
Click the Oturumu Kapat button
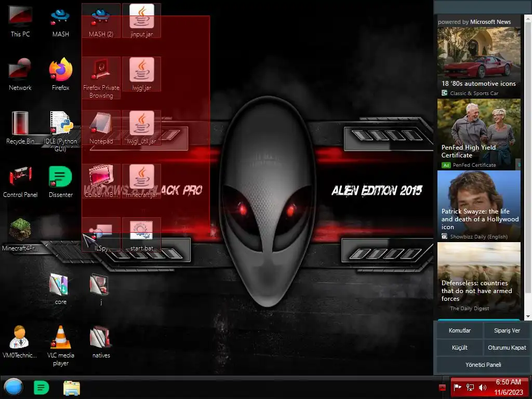click(x=507, y=348)
